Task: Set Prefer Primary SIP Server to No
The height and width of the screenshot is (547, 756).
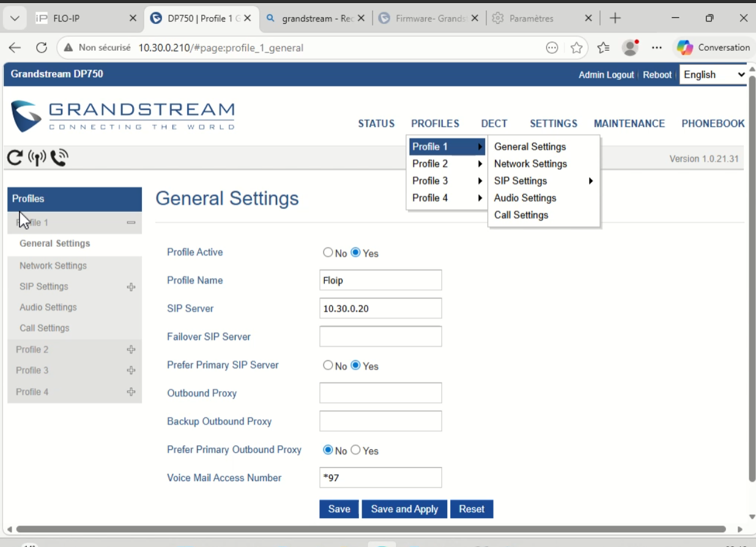Action: (328, 365)
